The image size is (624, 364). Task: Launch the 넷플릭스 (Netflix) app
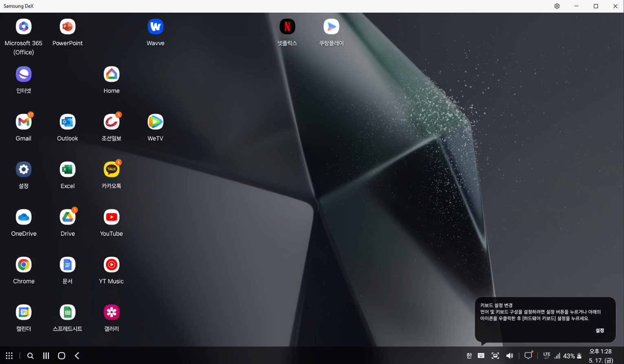tap(288, 27)
